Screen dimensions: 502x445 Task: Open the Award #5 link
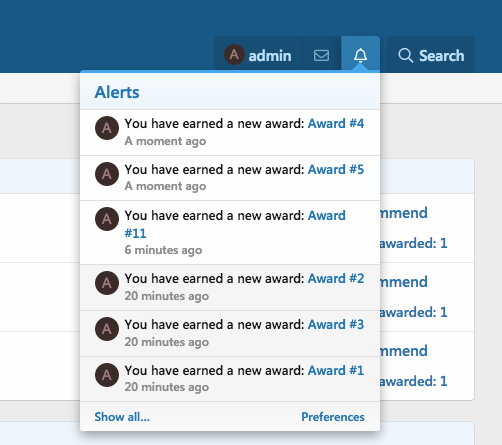click(x=336, y=170)
